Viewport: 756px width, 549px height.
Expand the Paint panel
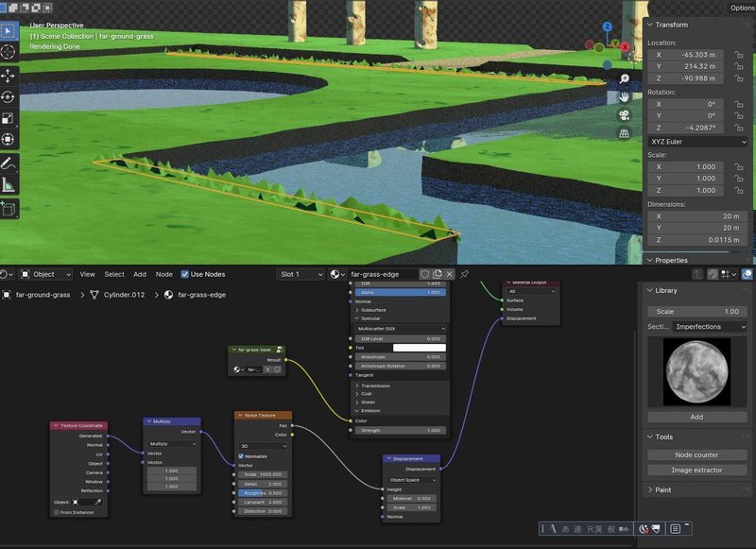coord(650,489)
